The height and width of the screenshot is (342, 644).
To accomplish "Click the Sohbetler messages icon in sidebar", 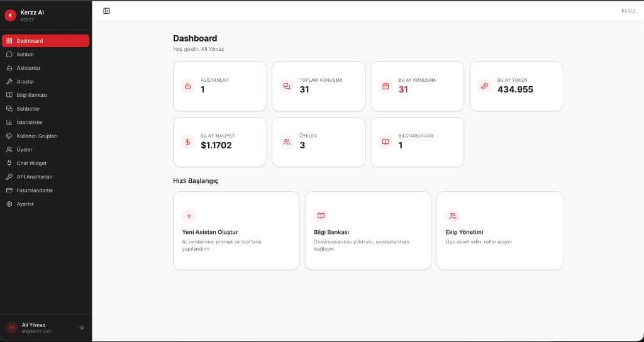I will [9, 109].
